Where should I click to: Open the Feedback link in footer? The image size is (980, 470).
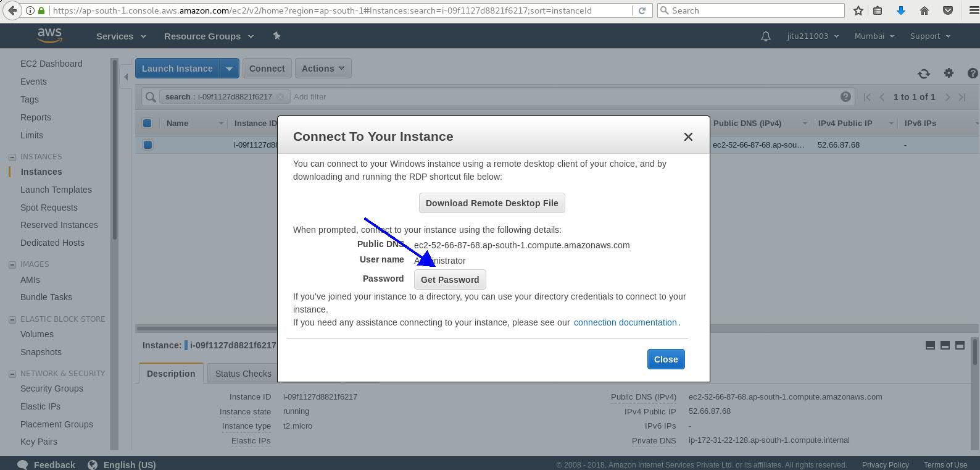click(x=46, y=464)
